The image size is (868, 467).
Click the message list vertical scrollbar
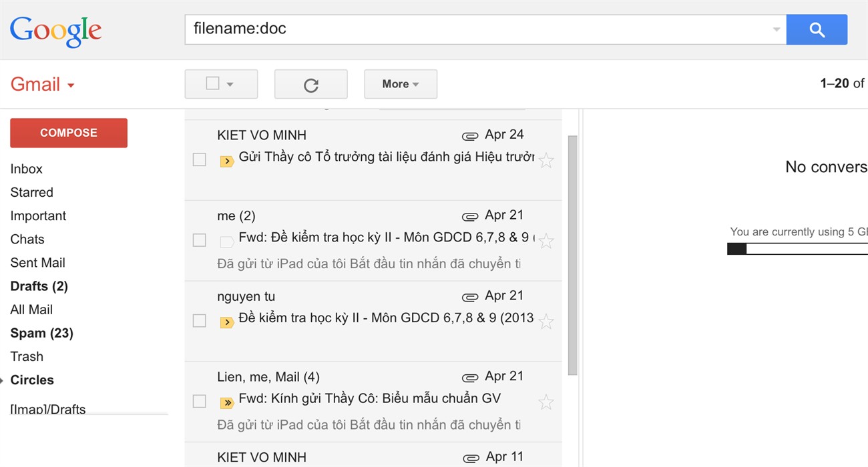point(572,255)
